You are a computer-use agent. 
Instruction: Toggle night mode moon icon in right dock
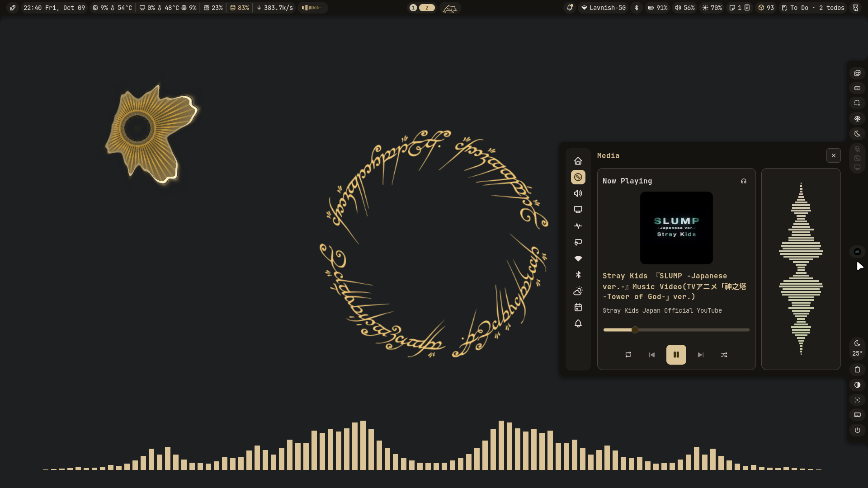[857, 134]
